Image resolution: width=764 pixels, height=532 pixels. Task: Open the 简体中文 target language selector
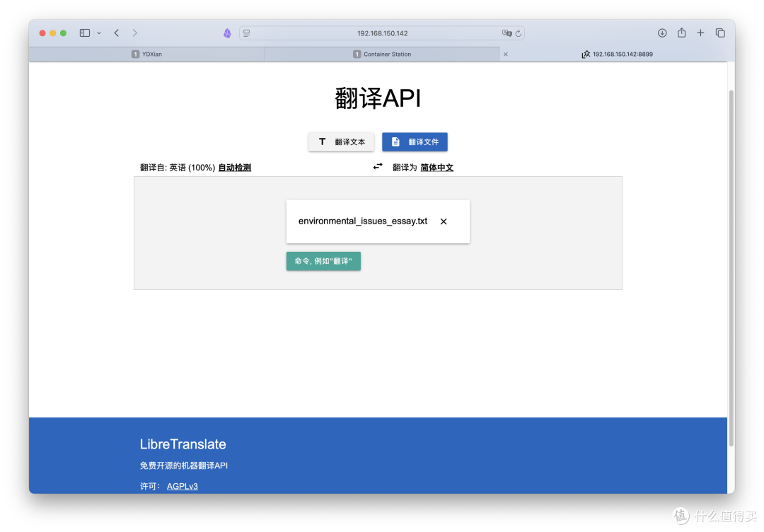pos(437,168)
